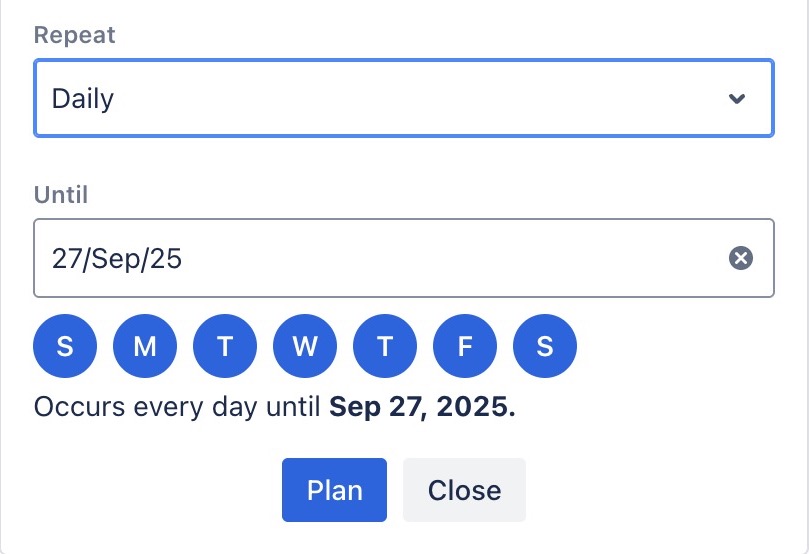Deselect the first T (Tuesday) circle
The height and width of the screenshot is (554, 809).
(225, 347)
